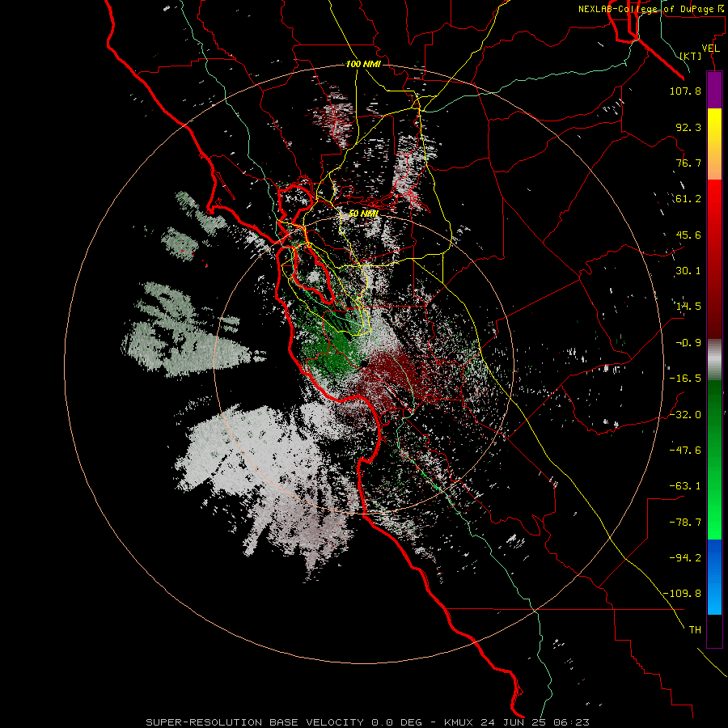Click the [KT] units label
The width and height of the screenshot is (728, 728).
(691, 56)
